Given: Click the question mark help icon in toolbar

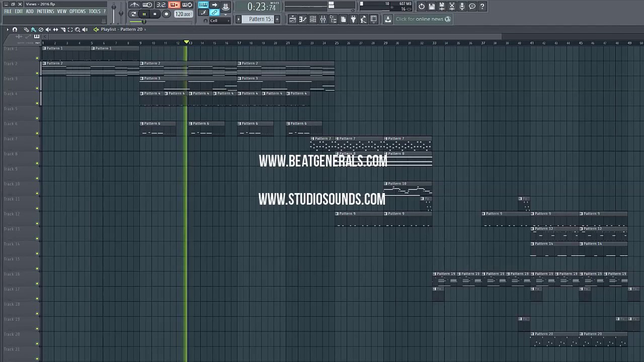Looking at the screenshot, I should 482,7.
